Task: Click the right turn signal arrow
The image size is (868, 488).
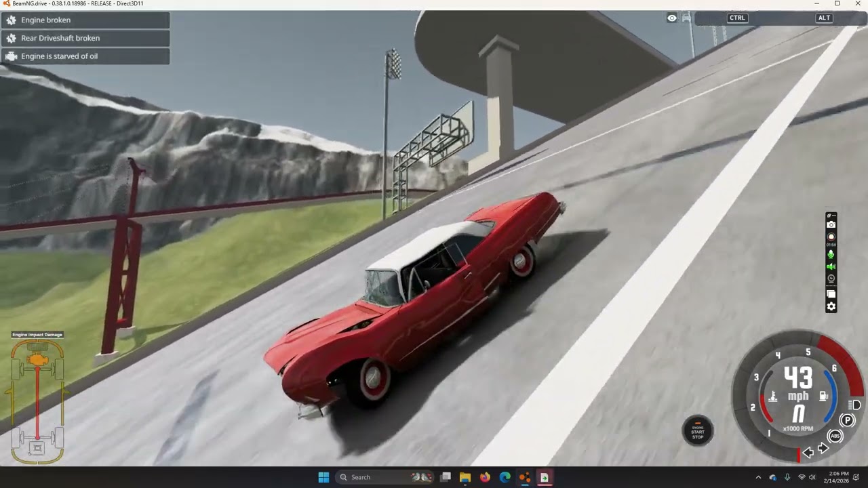Action: 823,448
